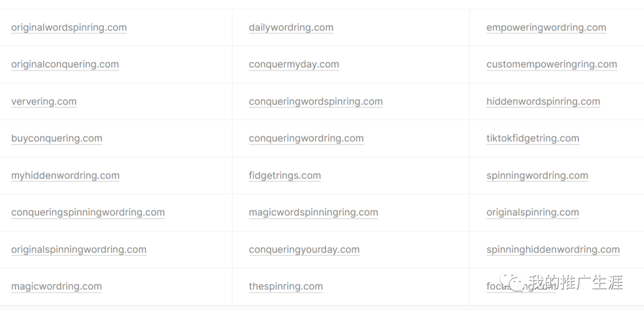Follow the thespinring.com link

pos(286,287)
